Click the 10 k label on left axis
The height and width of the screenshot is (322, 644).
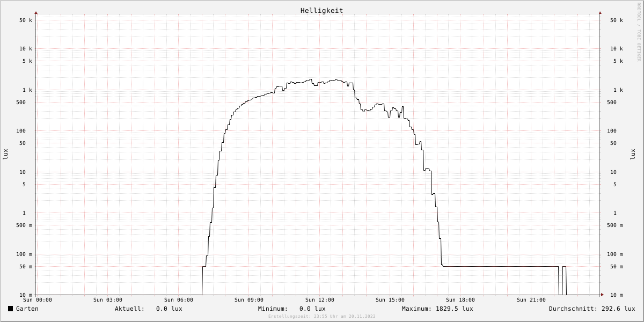[26, 49]
